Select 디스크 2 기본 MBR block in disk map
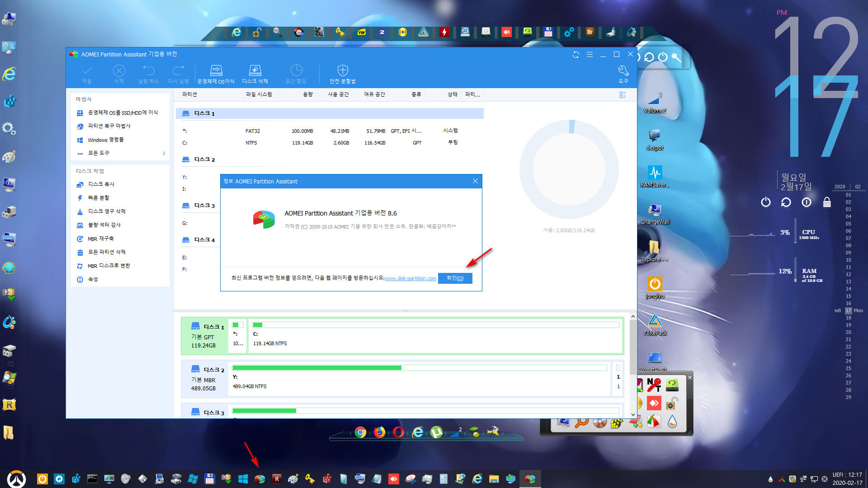Image resolution: width=868 pixels, height=488 pixels. pyautogui.click(x=205, y=379)
